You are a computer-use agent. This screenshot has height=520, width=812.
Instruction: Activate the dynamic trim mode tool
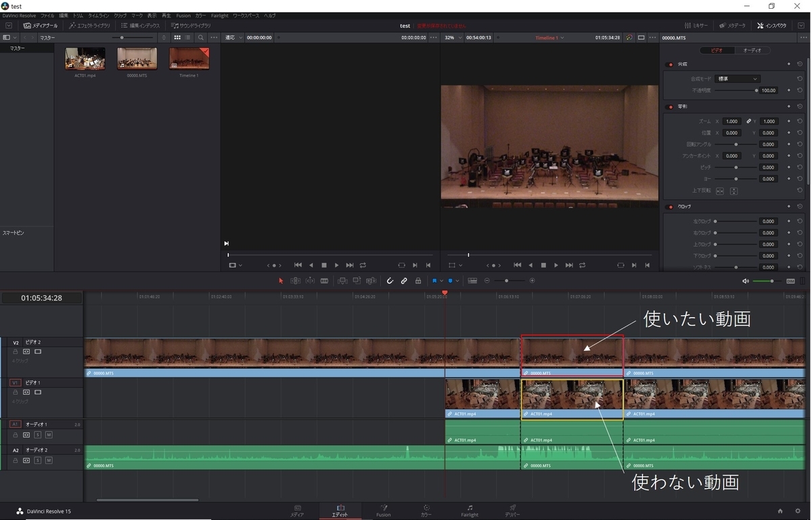pos(310,280)
